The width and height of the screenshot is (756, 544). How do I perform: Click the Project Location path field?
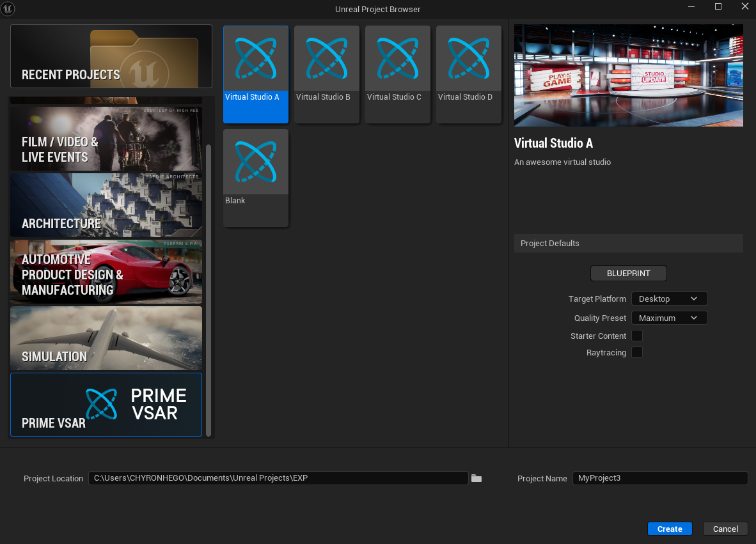278,478
